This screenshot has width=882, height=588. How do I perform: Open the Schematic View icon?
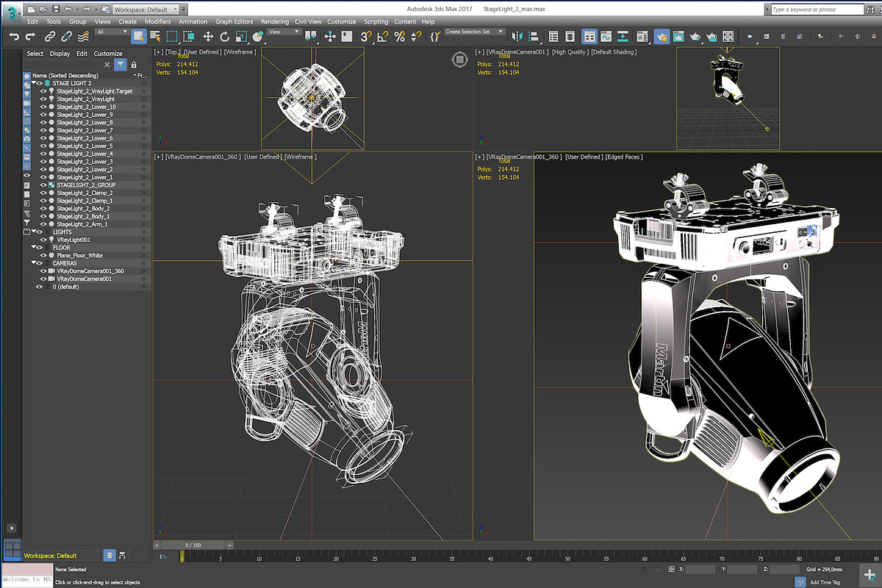622,36
